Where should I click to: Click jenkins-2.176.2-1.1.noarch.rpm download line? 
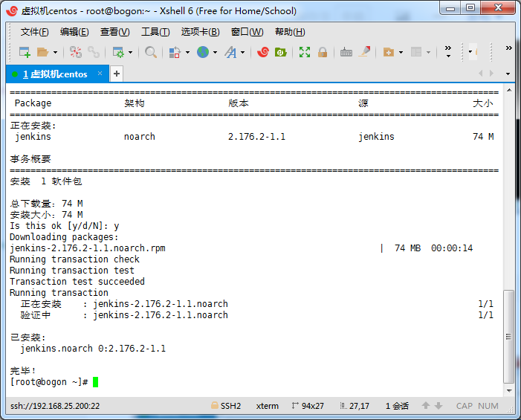tap(88, 248)
